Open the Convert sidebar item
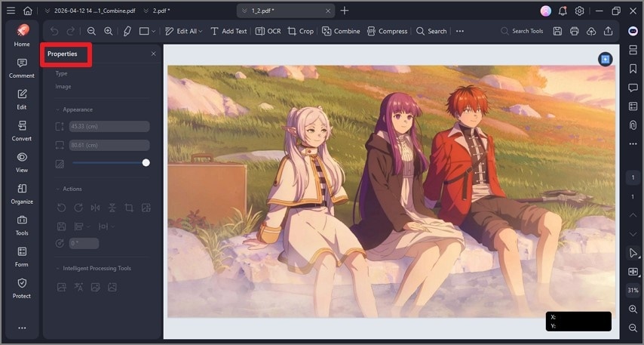Viewport: 644px width, 345px height. pos(22,131)
